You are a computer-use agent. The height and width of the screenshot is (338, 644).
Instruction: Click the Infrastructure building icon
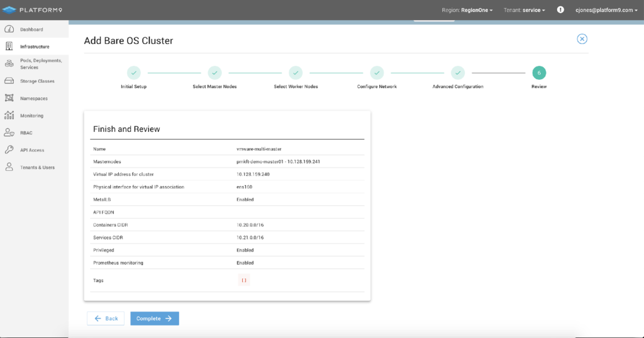[9, 46]
